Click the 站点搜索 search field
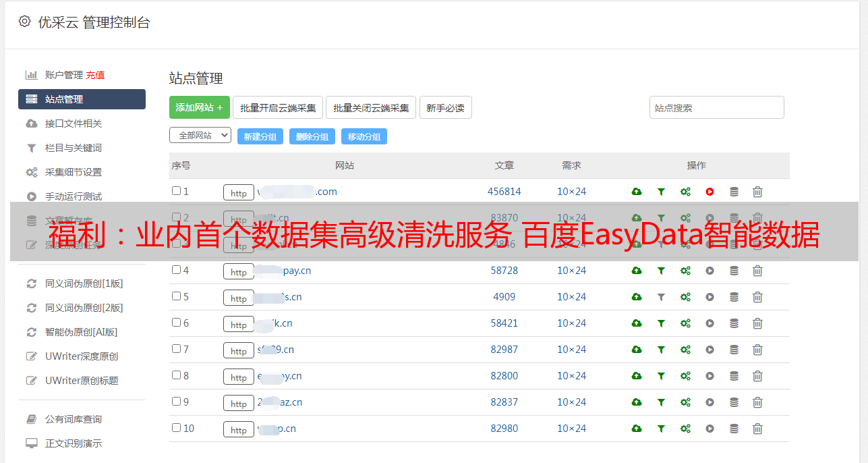The width and height of the screenshot is (868, 463). (x=716, y=107)
